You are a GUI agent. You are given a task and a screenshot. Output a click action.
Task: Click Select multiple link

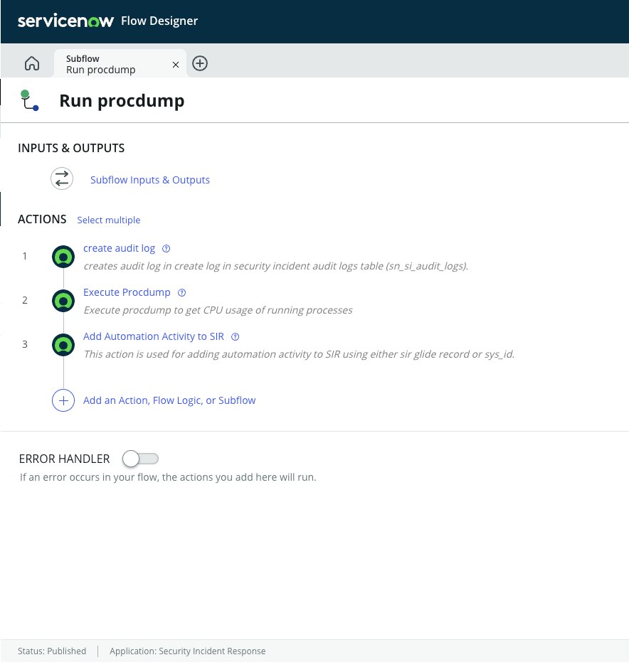(108, 220)
